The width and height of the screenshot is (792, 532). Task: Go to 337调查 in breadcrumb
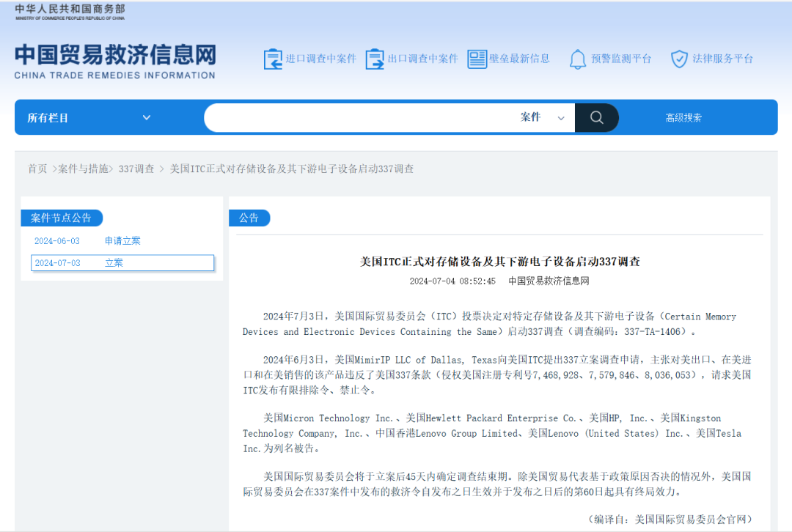[136, 169]
